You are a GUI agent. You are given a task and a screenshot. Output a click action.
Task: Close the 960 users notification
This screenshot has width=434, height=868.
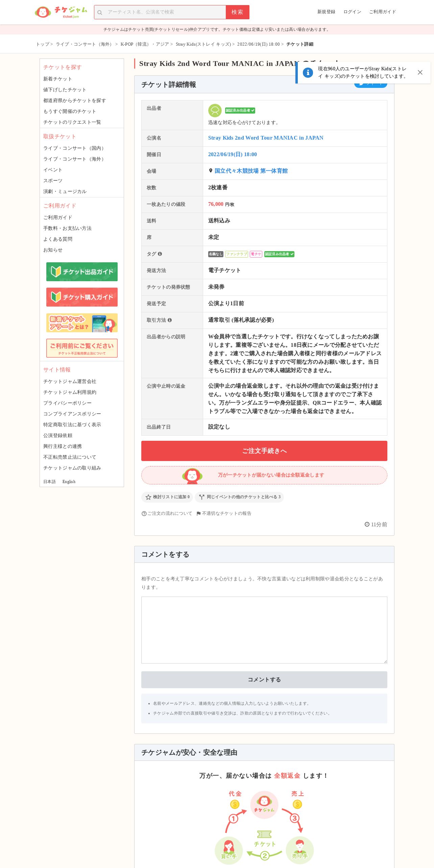(x=420, y=72)
